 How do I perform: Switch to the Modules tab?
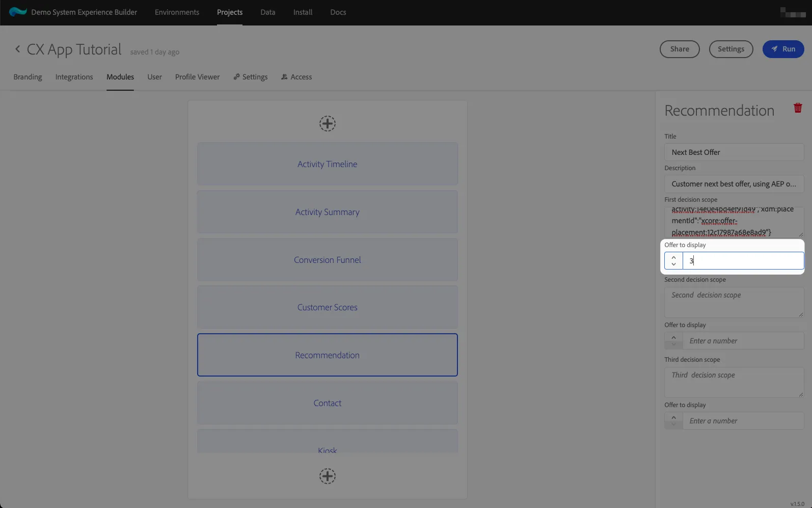(x=120, y=77)
